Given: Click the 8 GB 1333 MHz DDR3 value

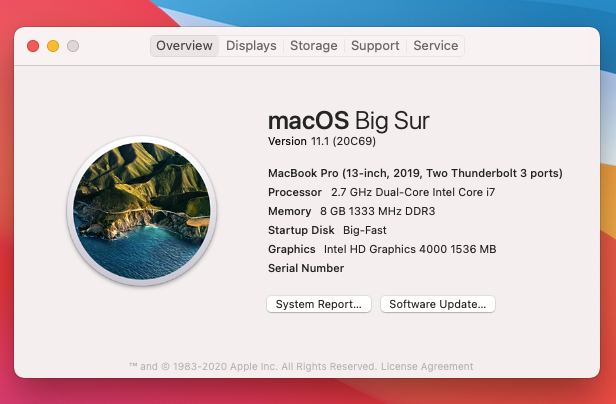Looking at the screenshot, I should tap(378, 211).
